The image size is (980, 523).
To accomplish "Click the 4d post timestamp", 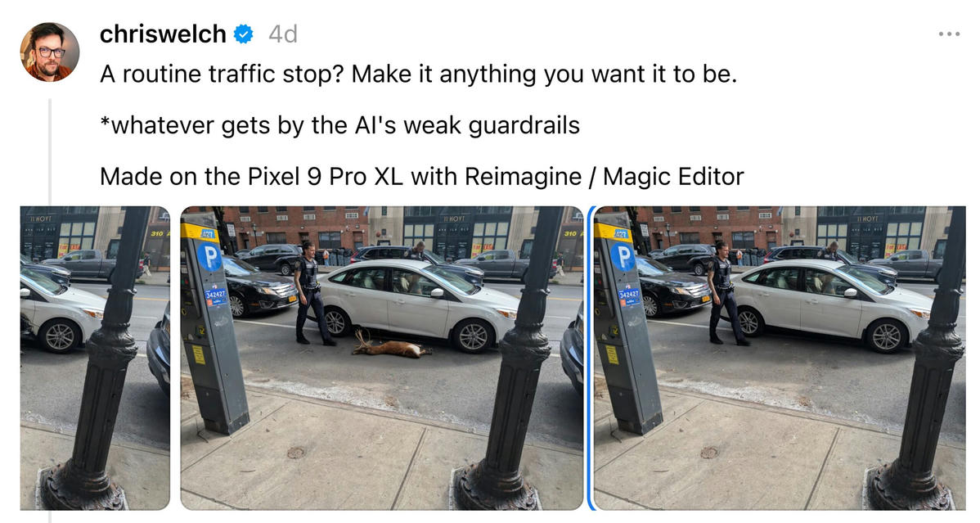I will tap(282, 34).
